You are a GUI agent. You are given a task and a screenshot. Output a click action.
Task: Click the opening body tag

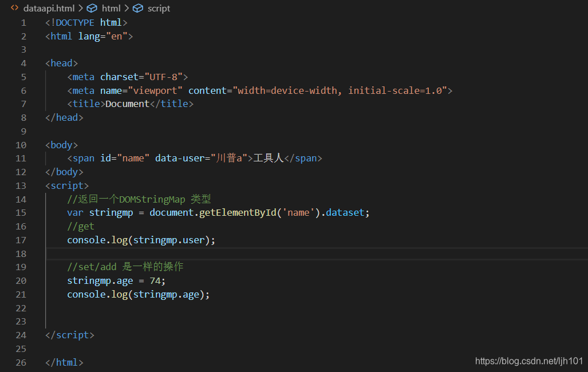(61, 145)
